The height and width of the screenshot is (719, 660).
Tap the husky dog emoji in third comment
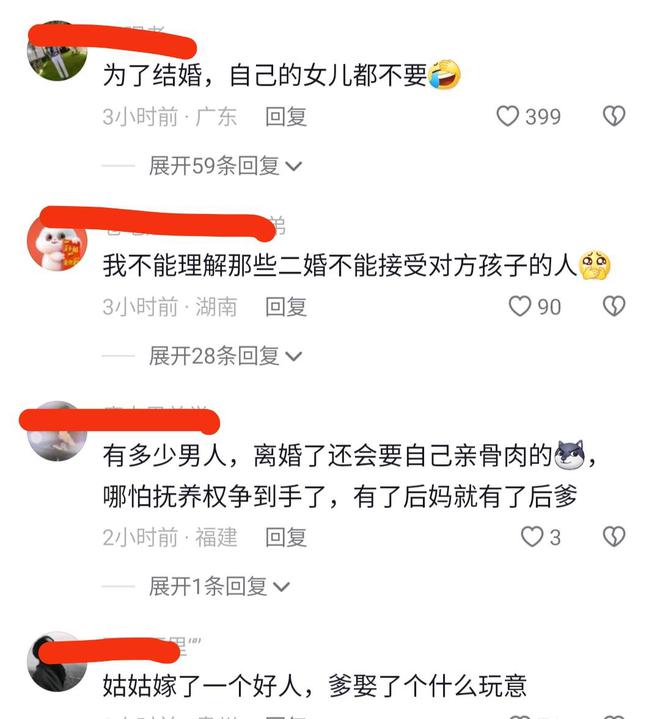570,455
